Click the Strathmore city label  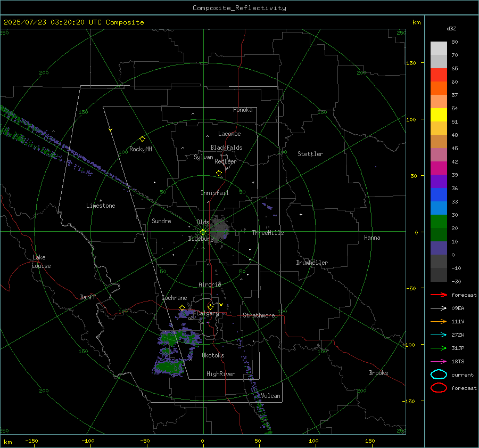click(259, 315)
